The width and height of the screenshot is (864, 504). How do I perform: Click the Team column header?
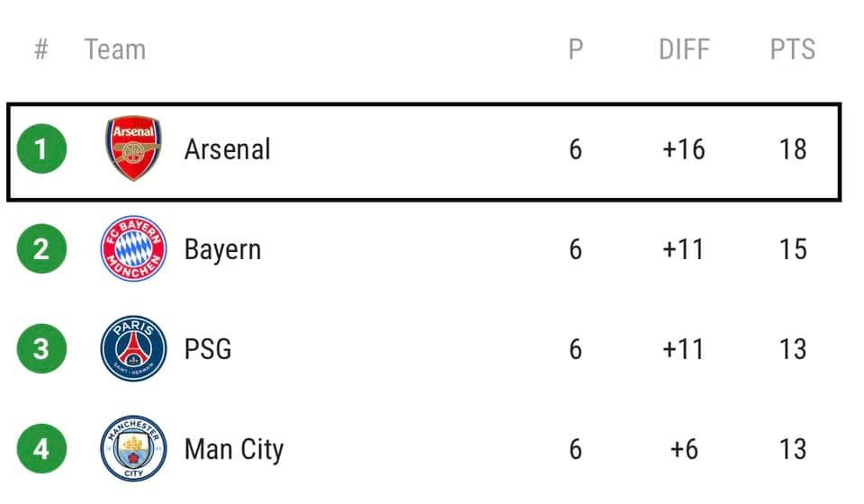point(114,49)
